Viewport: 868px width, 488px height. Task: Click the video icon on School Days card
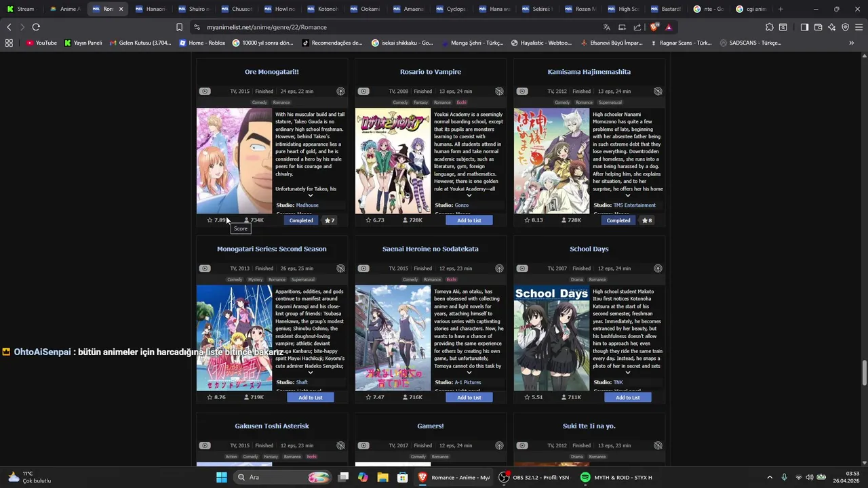click(522, 268)
